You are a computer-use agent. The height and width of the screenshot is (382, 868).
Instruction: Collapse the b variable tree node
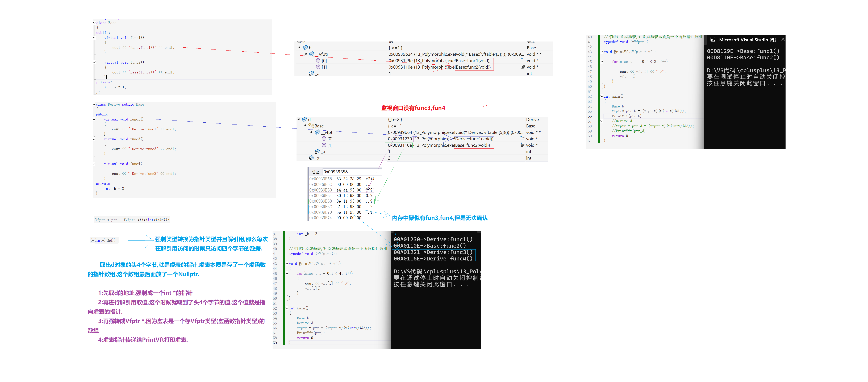click(x=299, y=48)
